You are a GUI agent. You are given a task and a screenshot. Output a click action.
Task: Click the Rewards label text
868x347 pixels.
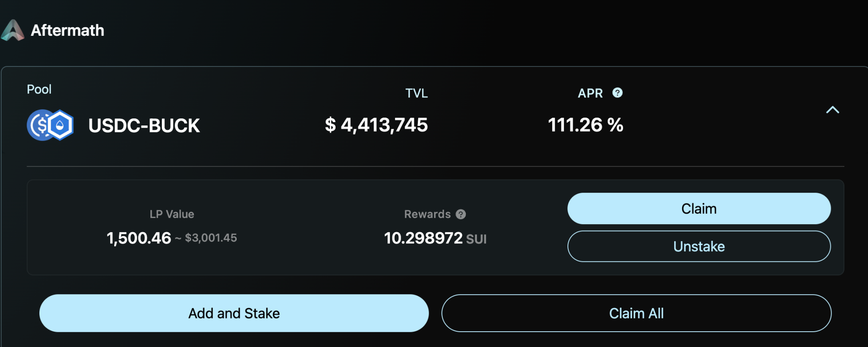pyautogui.click(x=427, y=214)
